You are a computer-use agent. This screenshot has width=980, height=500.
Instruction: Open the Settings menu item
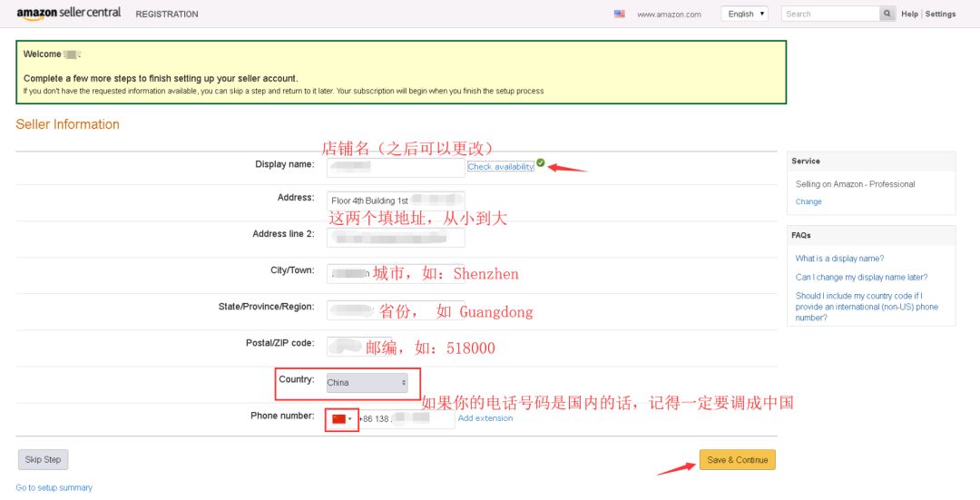940,14
